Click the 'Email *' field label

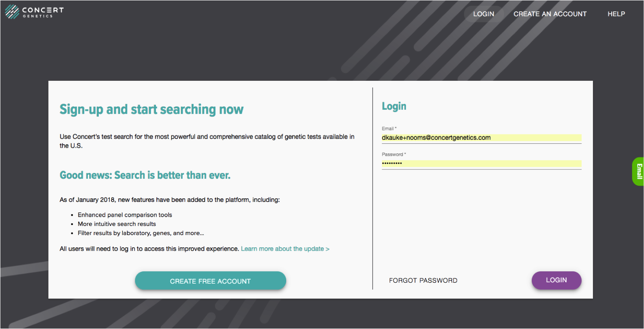(388, 128)
